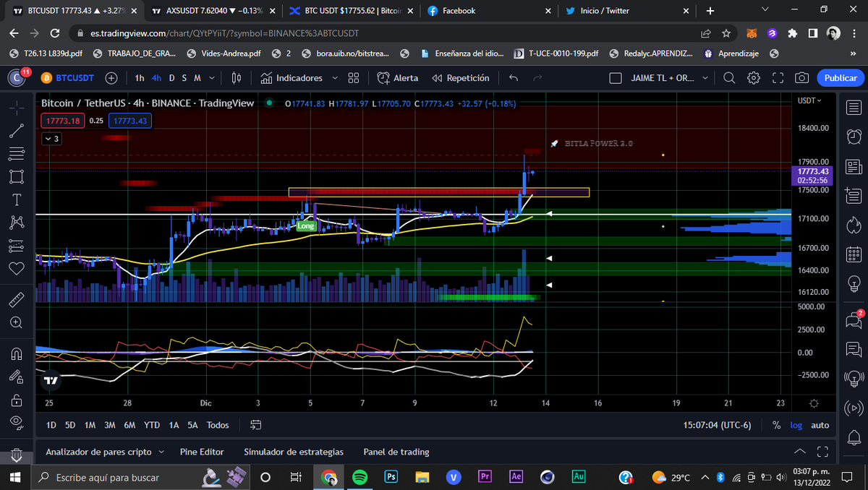Screen dimensions: 868x490
Task: Open the watchlist panel icon
Action: (854, 108)
